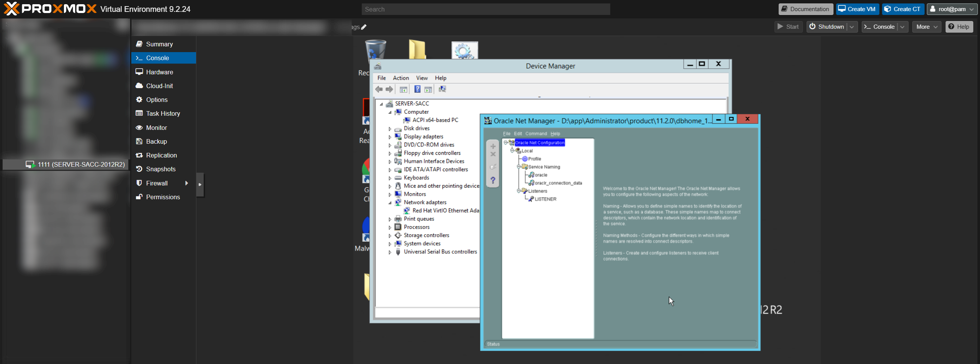Open the Shutdown dropdown arrow
980x364 pixels.
[852, 27]
